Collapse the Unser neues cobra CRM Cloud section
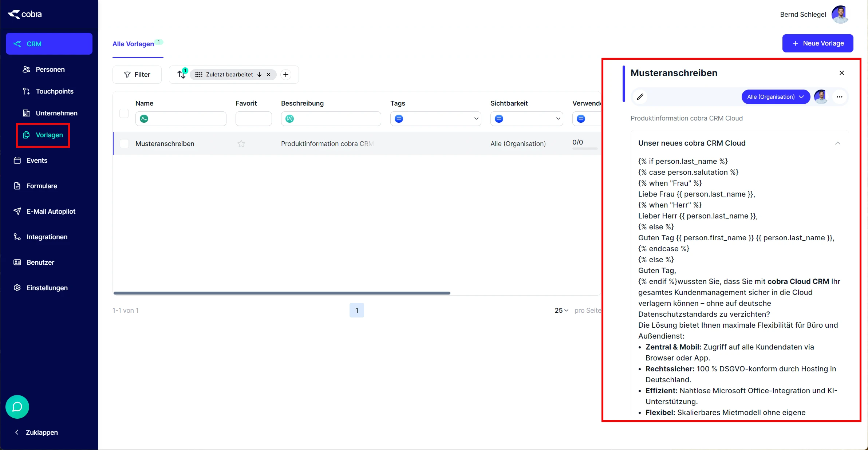 [837, 143]
